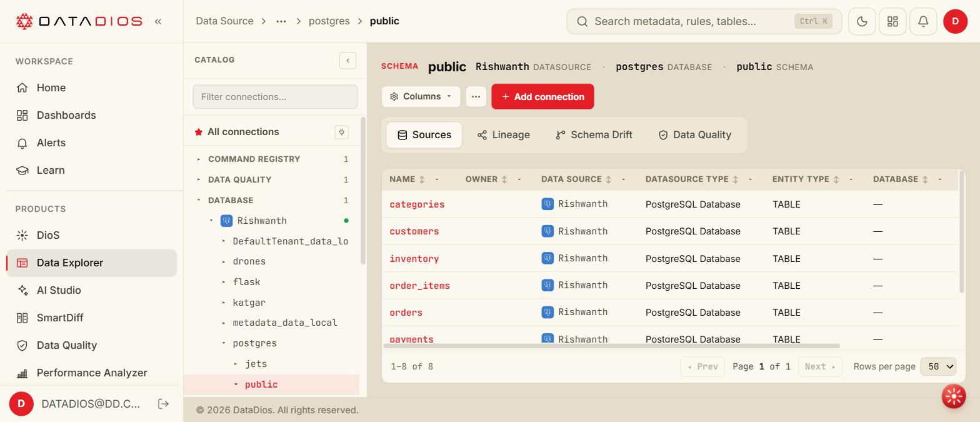This screenshot has width=980, height=422.
Task: Toggle dark mode moon icon
Action: [x=862, y=21]
